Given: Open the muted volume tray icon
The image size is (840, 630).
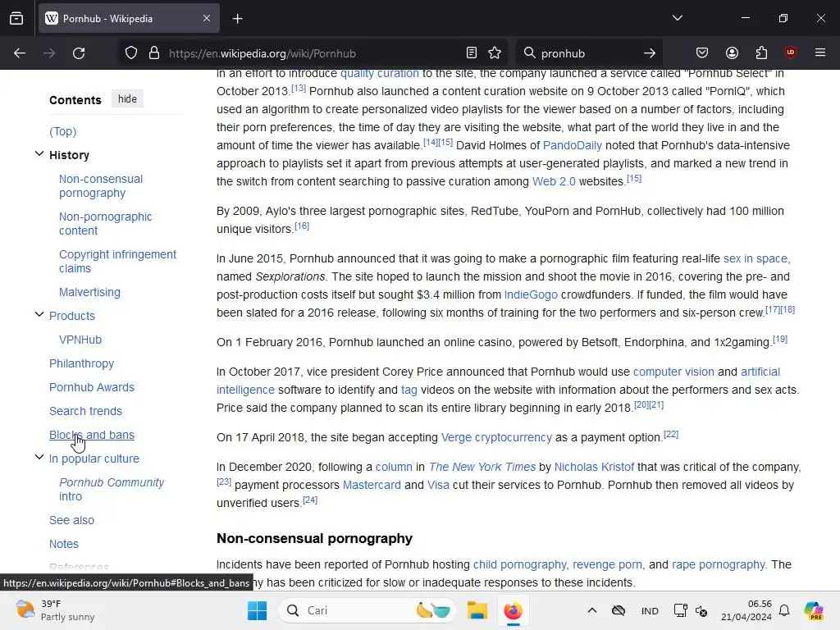Looking at the screenshot, I should pyautogui.click(x=701, y=610).
